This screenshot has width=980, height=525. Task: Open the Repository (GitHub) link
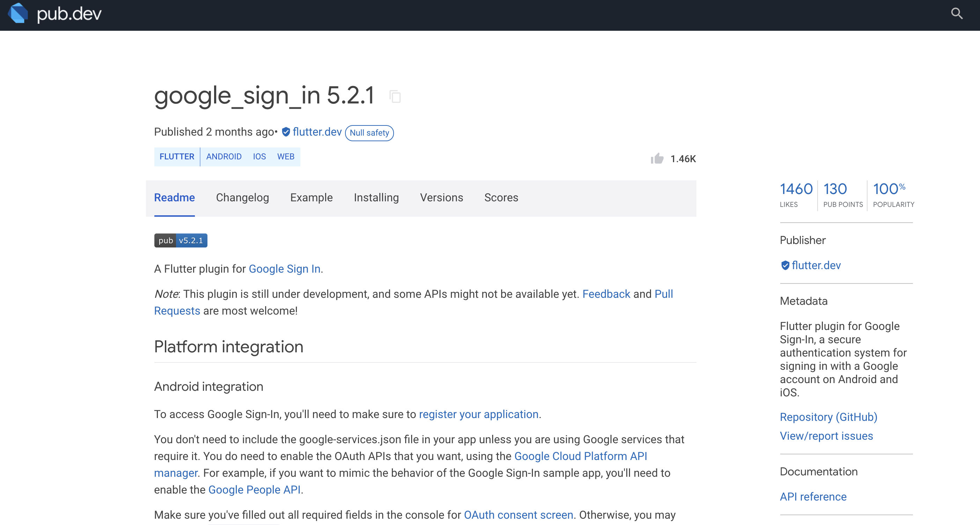(828, 417)
